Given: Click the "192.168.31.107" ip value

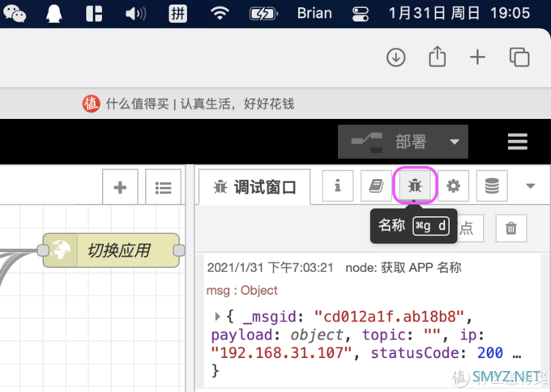Looking at the screenshot, I should click(x=281, y=352).
